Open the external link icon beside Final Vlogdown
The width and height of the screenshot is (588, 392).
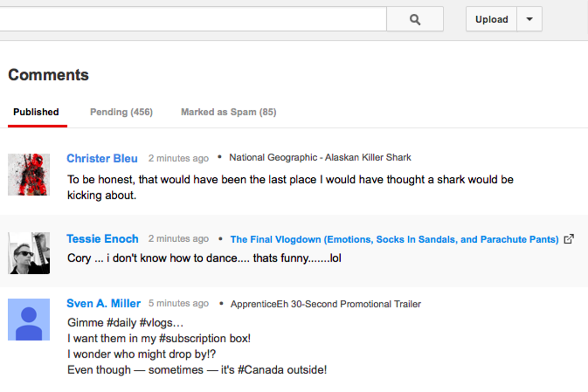pyautogui.click(x=569, y=239)
